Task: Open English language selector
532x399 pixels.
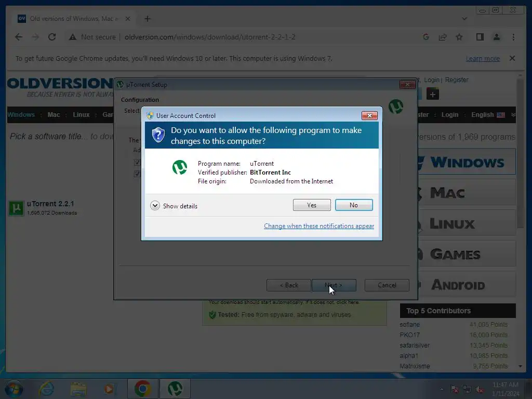Action: tap(488, 115)
